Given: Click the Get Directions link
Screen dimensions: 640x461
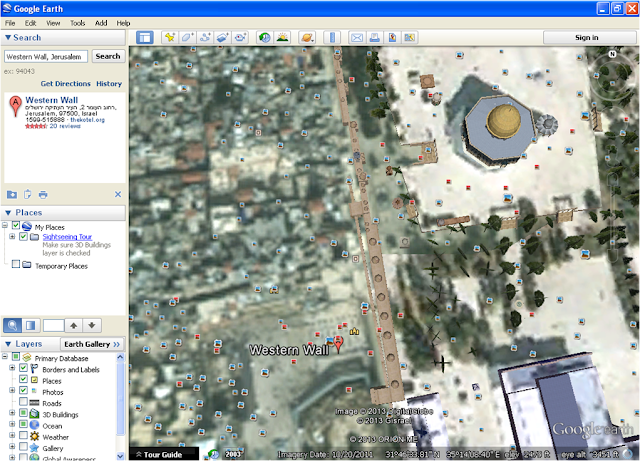Looking at the screenshot, I should pyautogui.click(x=65, y=84).
